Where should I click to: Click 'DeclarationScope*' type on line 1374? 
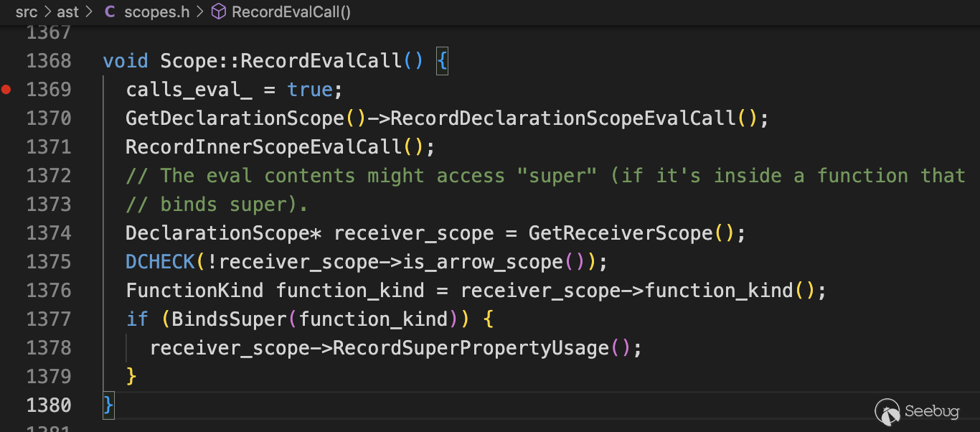(224, 233)
